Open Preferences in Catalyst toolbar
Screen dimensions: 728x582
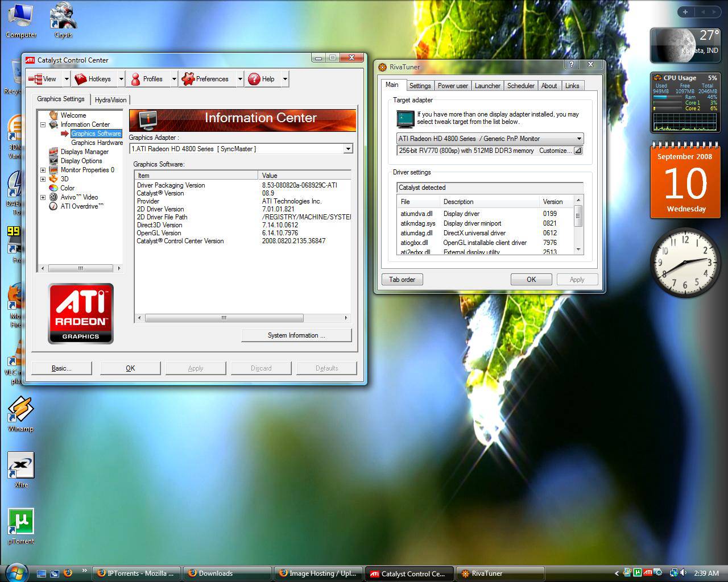(x=205, y=79)
